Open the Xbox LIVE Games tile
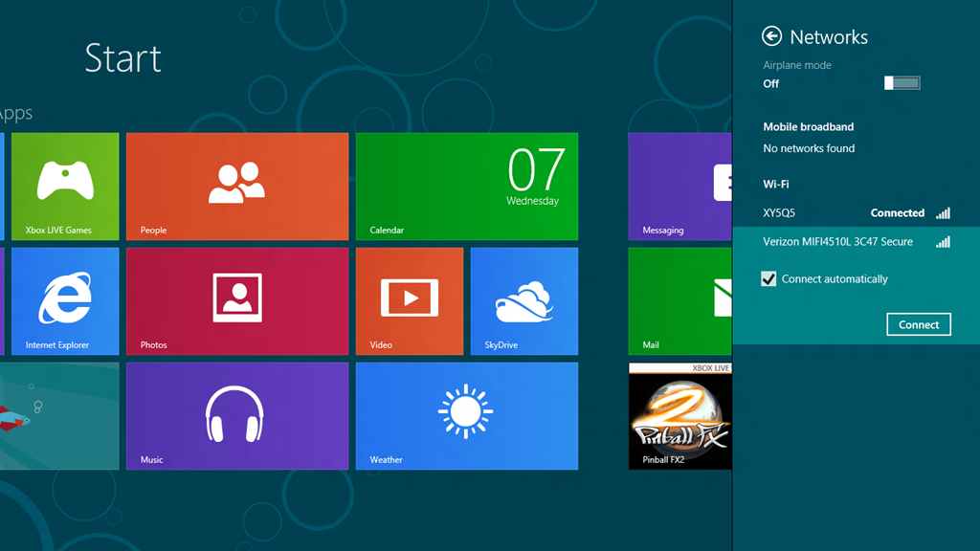 pos(65,187)
